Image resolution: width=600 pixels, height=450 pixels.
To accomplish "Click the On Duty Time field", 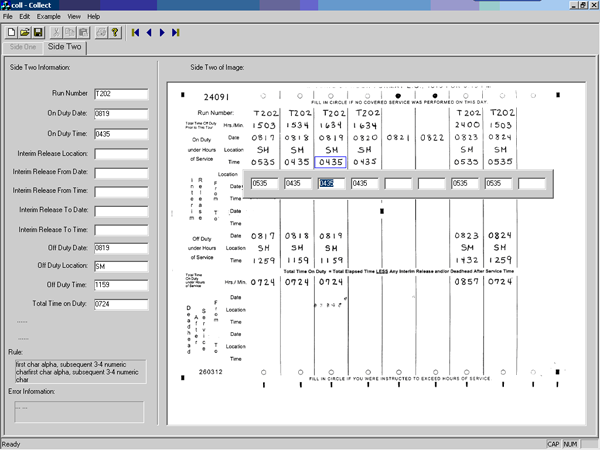I will click(x=121, y=134).
